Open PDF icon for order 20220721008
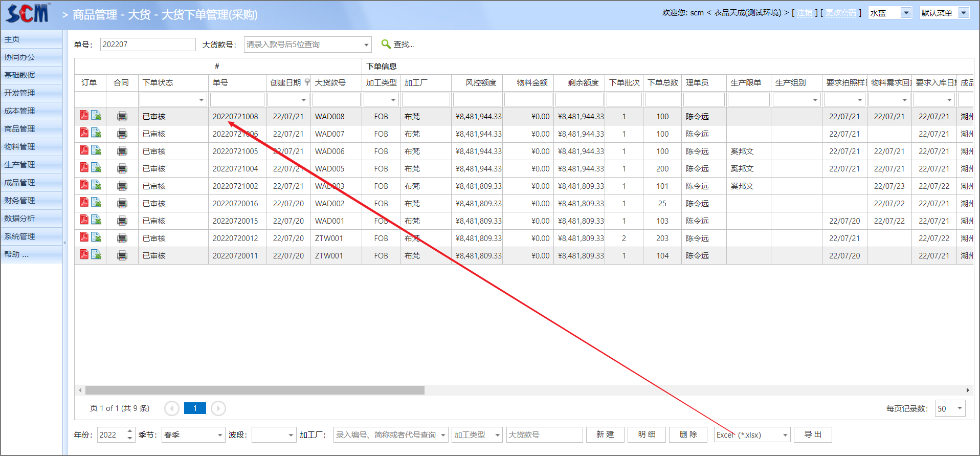The width and height of the screenshot is (980, 456). click(84, 116)
